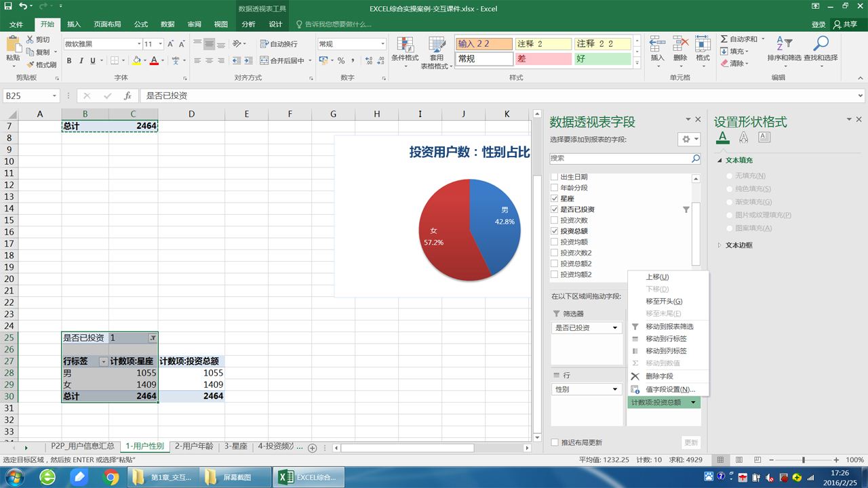Click the red font color button
868x488 pixels.
(x=154, y=60)
